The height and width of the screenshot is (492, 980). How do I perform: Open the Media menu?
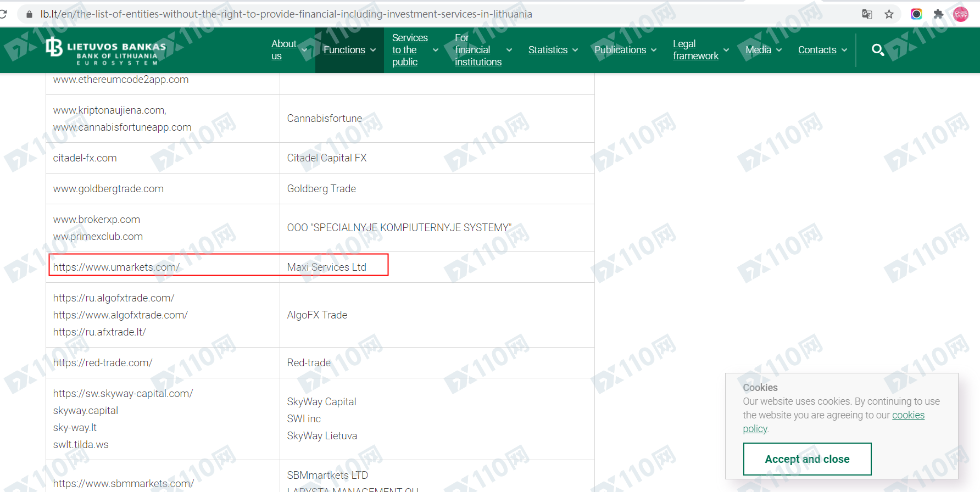point(758,50)
